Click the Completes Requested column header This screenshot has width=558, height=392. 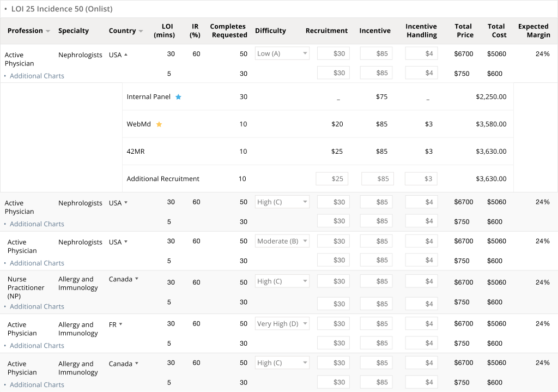228,31
